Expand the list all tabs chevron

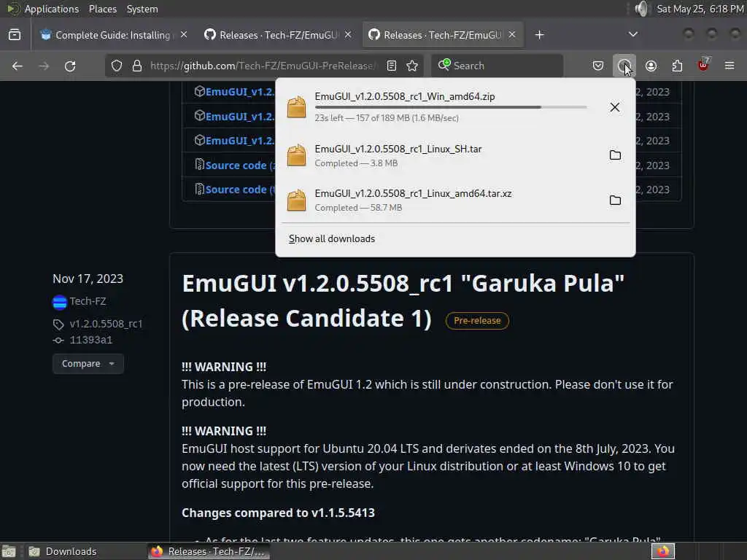632,34
